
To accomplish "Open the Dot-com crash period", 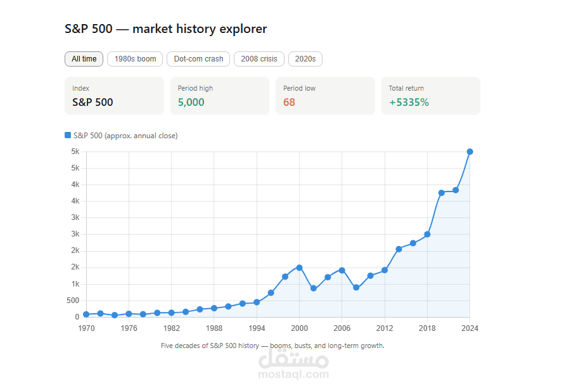I will 198,59.
